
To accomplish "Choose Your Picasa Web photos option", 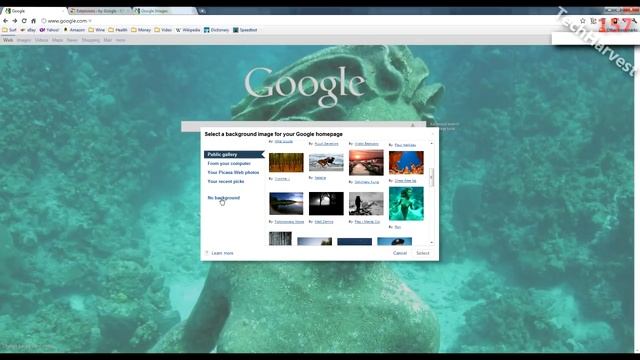I will pos(233,172).
